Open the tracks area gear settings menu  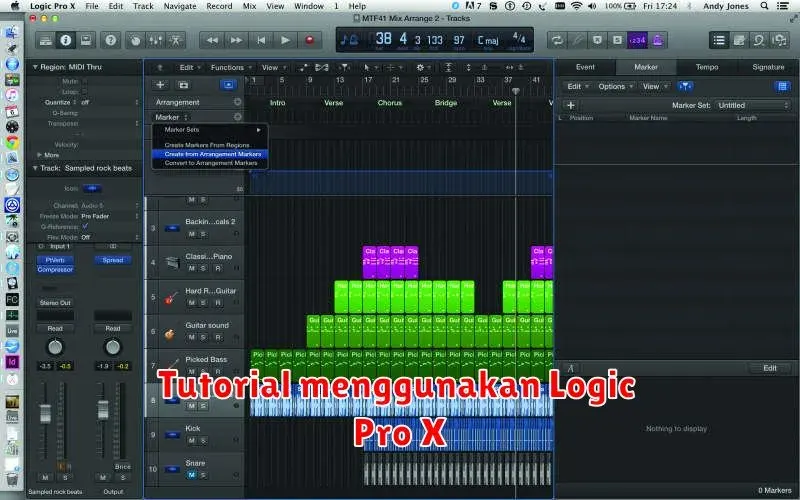tap(421, 67)
